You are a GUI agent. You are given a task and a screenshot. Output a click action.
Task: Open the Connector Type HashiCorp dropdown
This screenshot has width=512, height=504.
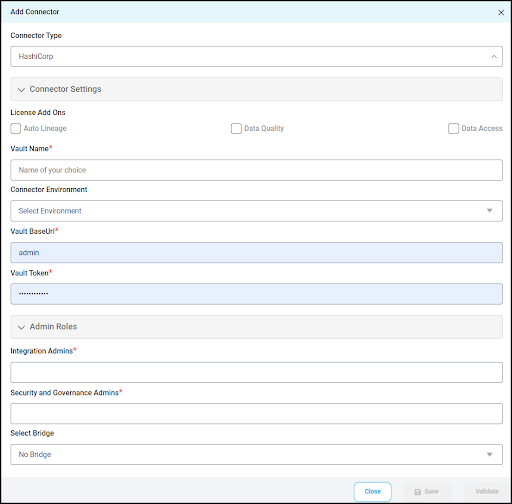coord(256,56)
